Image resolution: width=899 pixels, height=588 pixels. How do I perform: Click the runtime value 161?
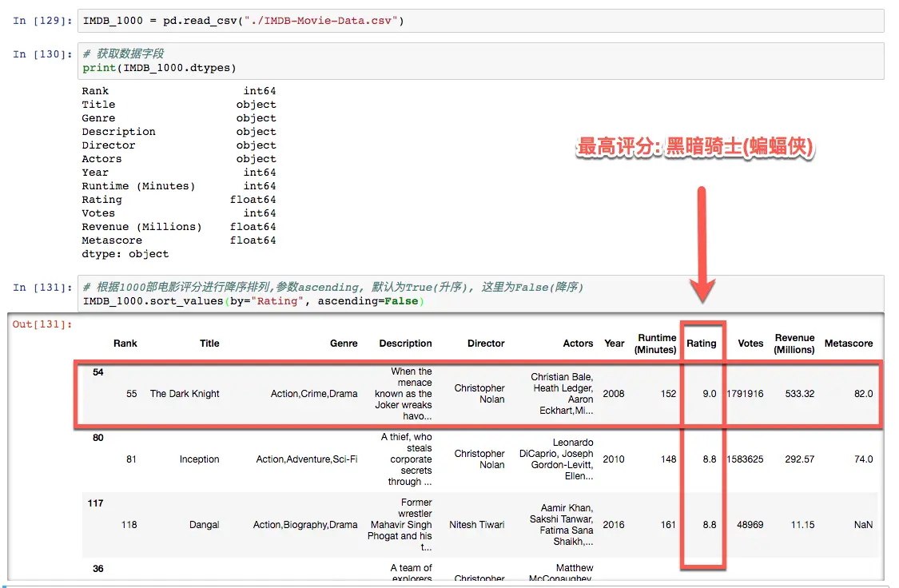point(669,524)
